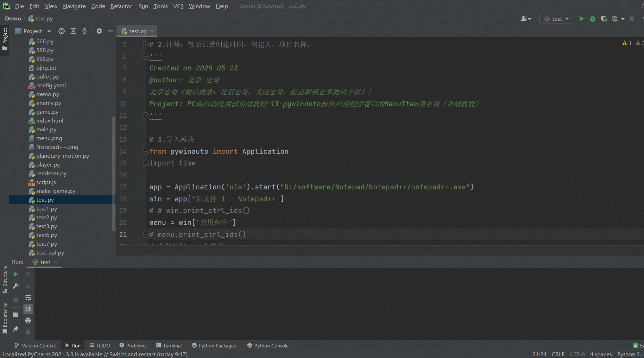
Task: Open the Python Console tab
Action: (x=268, y=346)
